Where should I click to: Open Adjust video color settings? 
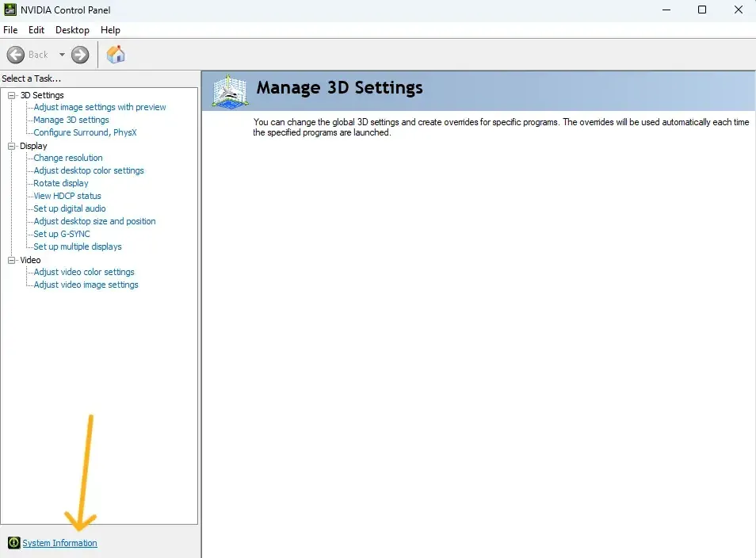coord(84,272)
